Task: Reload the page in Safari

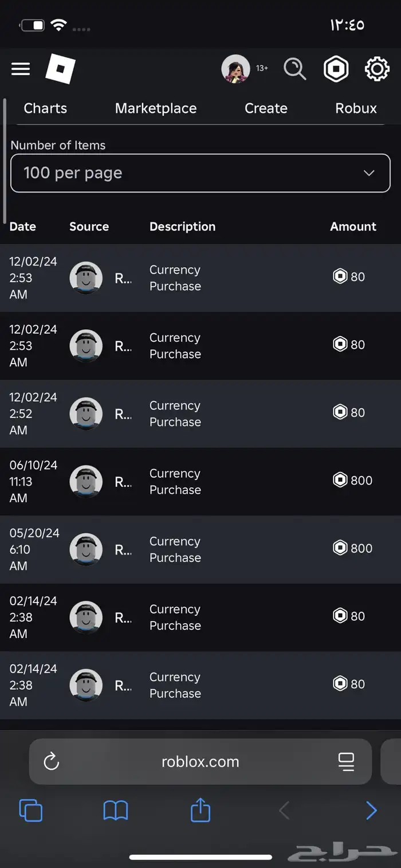Action: (51, 761)
